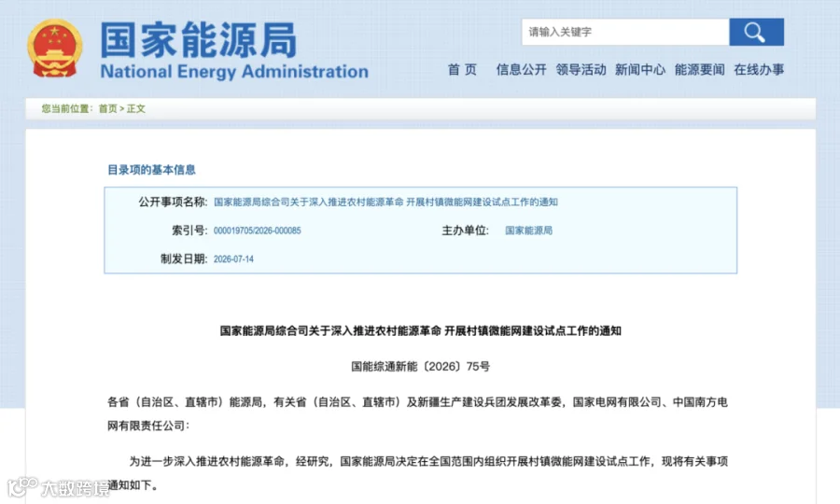The image size is (840, 504).
Task: Click the index number 000019705/2026-000085
Action: [258, 231]
